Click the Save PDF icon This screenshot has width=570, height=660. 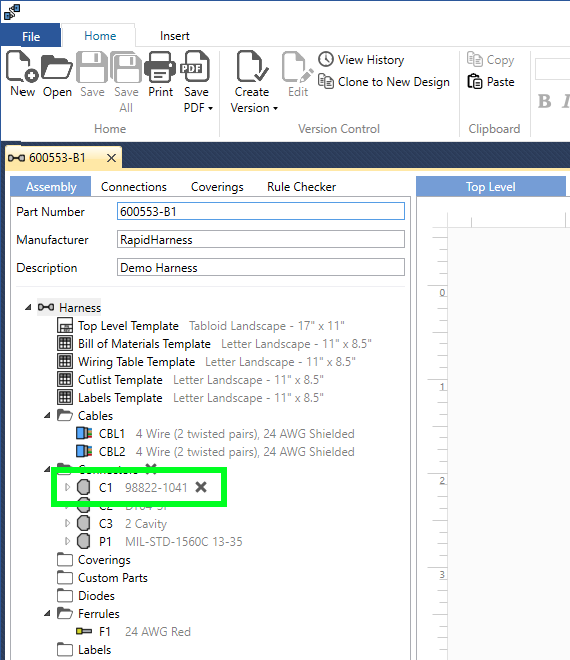pyautogui.click(x=195, y=66)
